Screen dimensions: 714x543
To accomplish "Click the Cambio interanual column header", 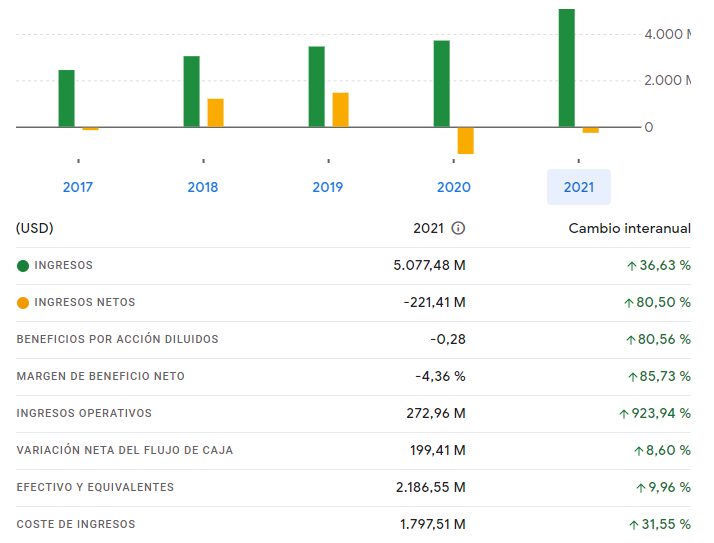I will (x=629, y=228).
